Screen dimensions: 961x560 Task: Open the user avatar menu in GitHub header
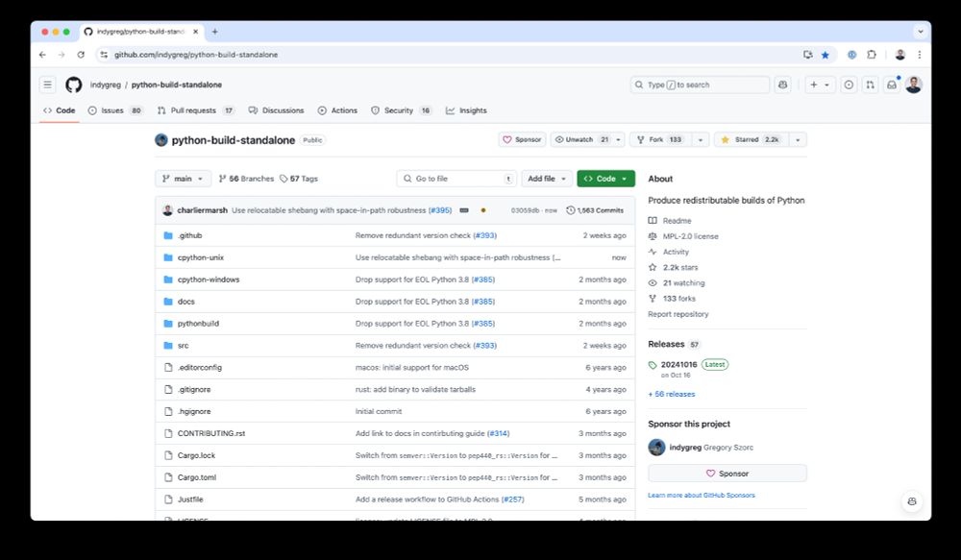[x=914, y=85]
